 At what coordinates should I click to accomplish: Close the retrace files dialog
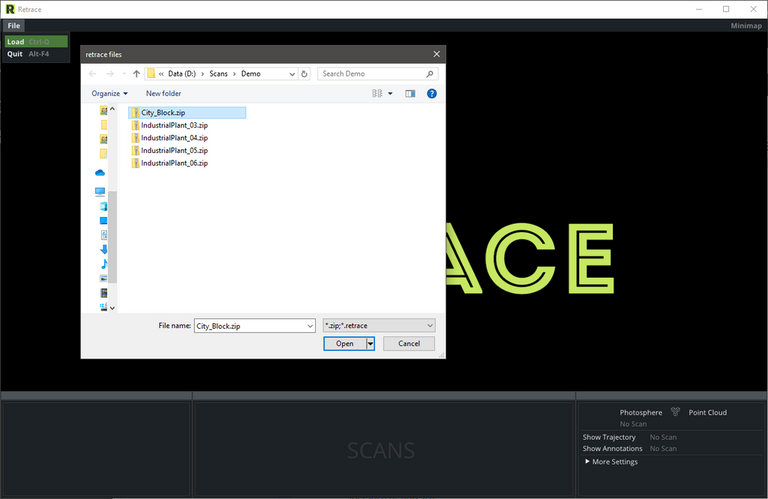[436, 54]
